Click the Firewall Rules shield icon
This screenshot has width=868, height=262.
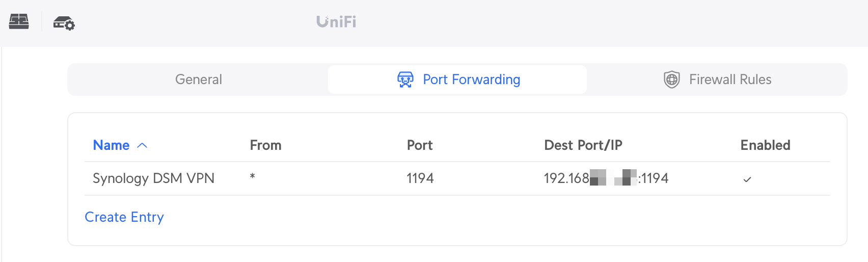672,80
